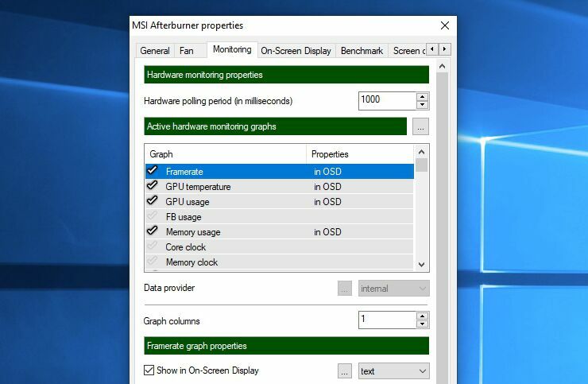Click the hardware polling period field
The width and height of the screenshot is (588, 384).
coord(388,101)
